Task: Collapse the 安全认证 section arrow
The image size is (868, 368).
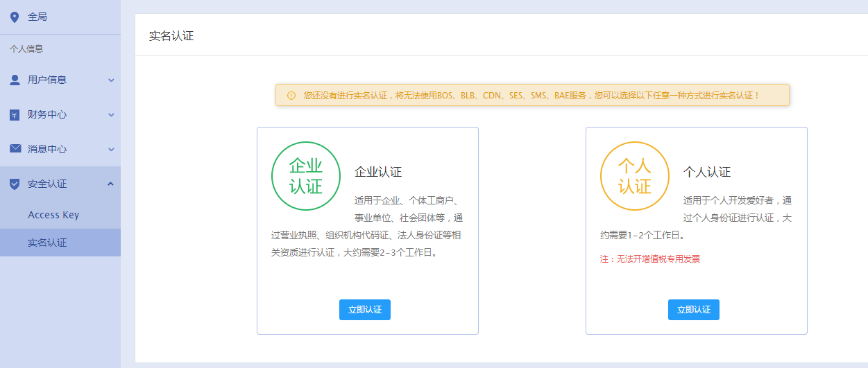Action: point(111,184)
